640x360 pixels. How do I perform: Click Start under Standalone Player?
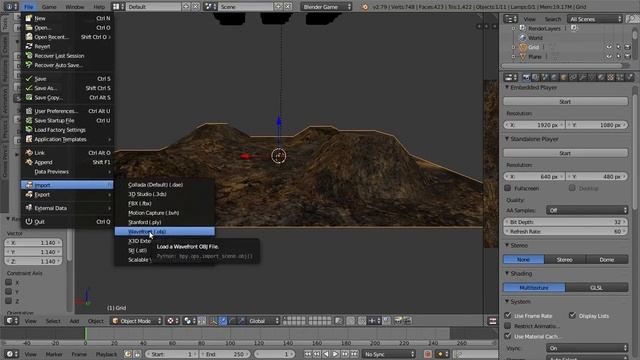pyautogui.click(x=565, y=153)
